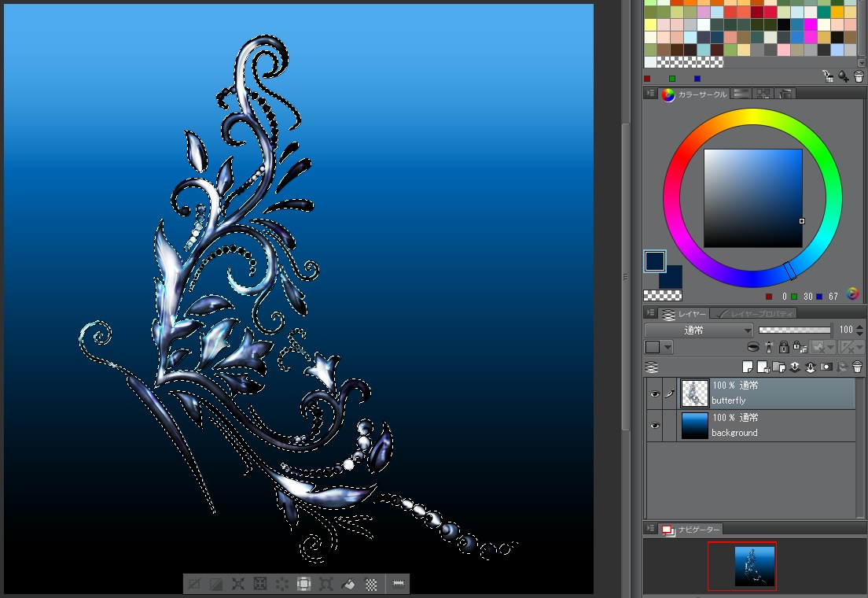Switch to the レイヤープロパティ tab
This screenshot has height=598, width=868.
pyautogui.click(x=756, y=314)
